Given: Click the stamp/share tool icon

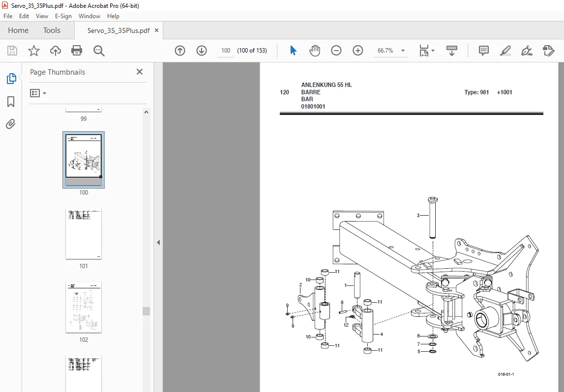Looking at the screenshot, I should [x=549, y=51].
